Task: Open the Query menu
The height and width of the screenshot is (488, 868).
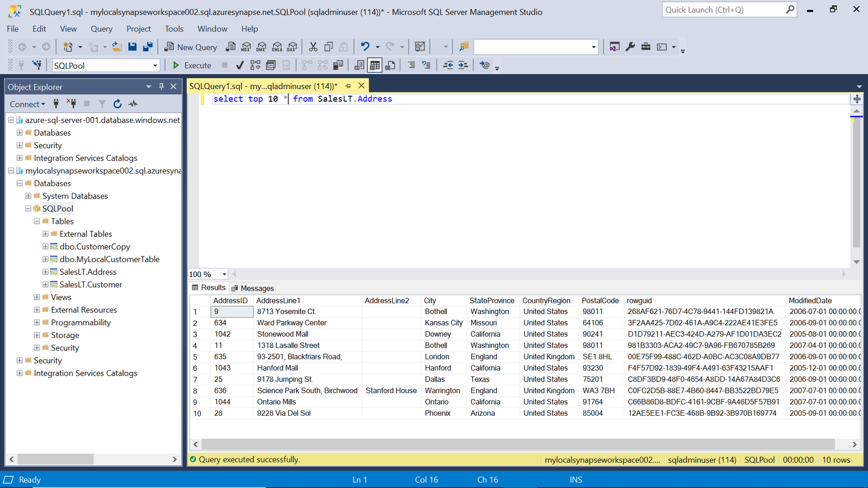Action: point(101,29)
